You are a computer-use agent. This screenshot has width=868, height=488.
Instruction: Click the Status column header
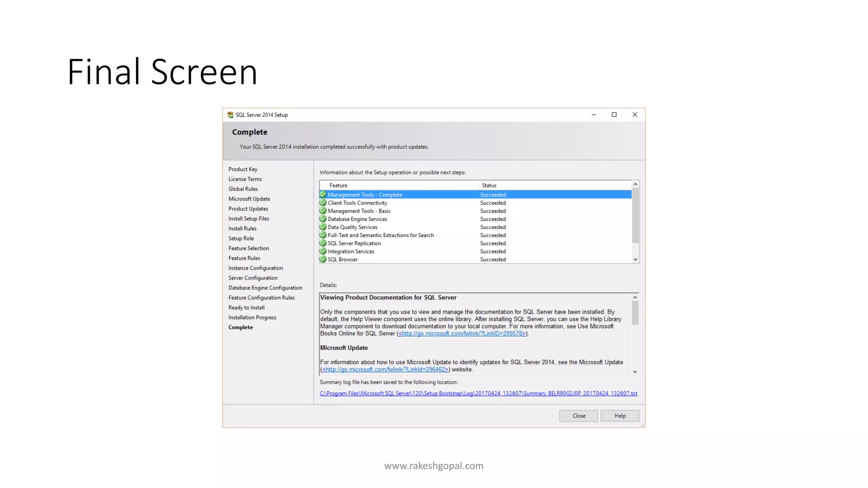pos(555,185)
